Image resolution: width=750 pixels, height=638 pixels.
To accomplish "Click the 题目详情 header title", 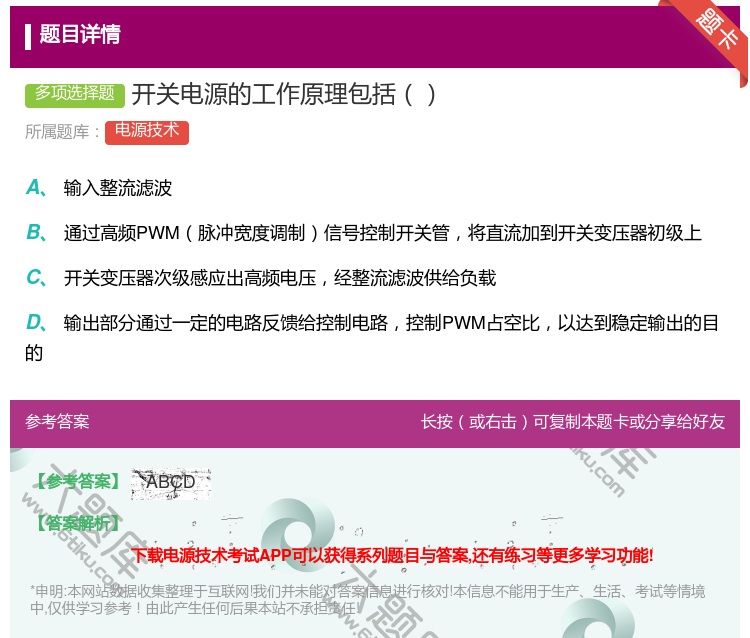I will coord(79,34).
